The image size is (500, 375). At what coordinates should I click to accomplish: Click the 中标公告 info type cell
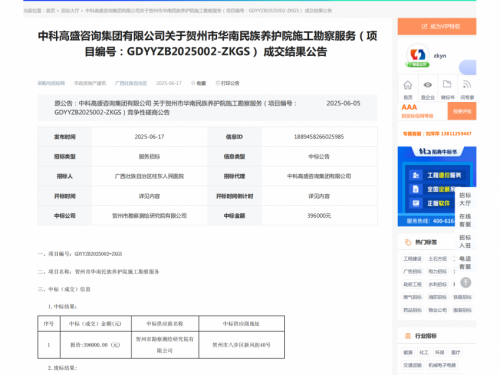(319, 156)
